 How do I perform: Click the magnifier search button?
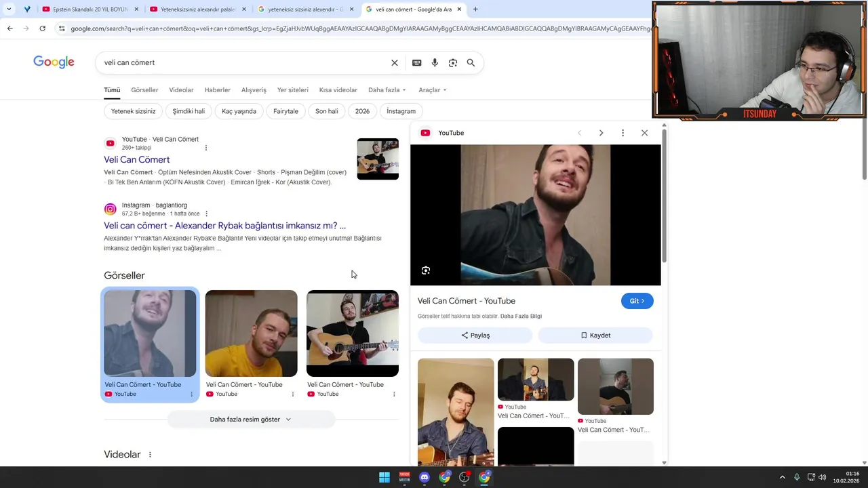pos(471,62)
